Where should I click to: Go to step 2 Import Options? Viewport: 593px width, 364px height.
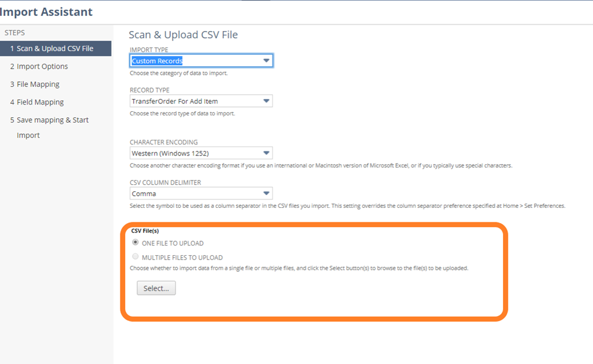click(x=39, y=66)
